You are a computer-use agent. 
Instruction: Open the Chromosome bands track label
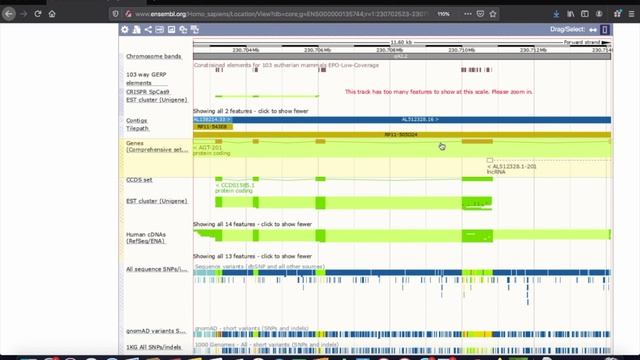[x=153, y=56]
